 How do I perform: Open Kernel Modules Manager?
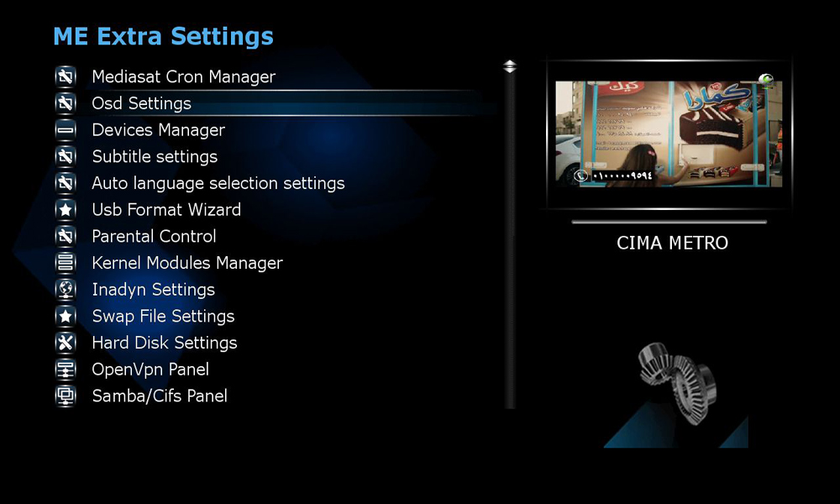click(x=187, y=263)
